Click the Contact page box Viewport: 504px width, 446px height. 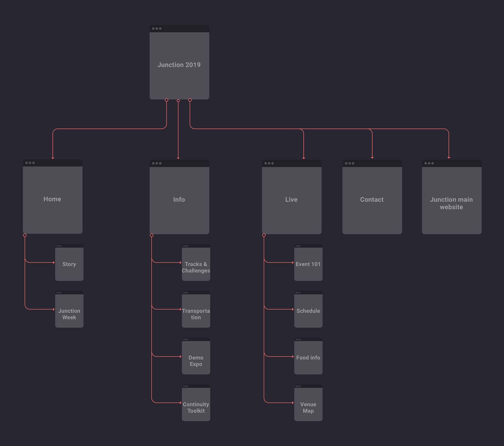(372, 200)
